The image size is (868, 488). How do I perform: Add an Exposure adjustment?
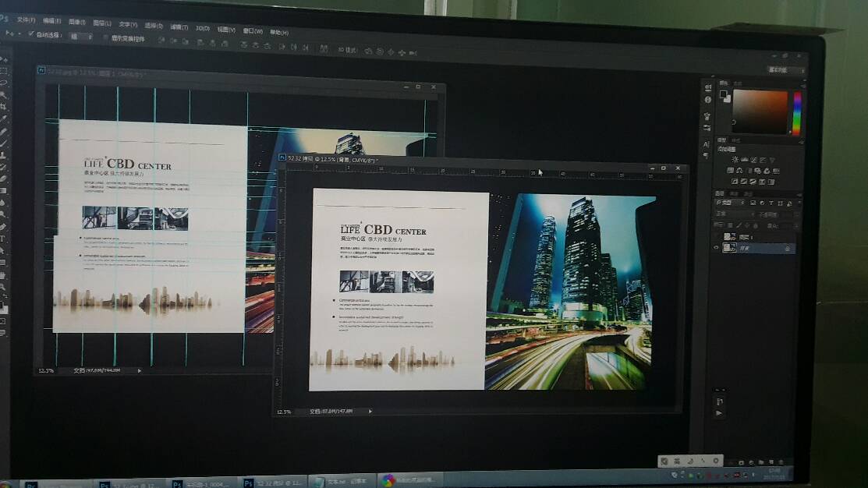763,160
